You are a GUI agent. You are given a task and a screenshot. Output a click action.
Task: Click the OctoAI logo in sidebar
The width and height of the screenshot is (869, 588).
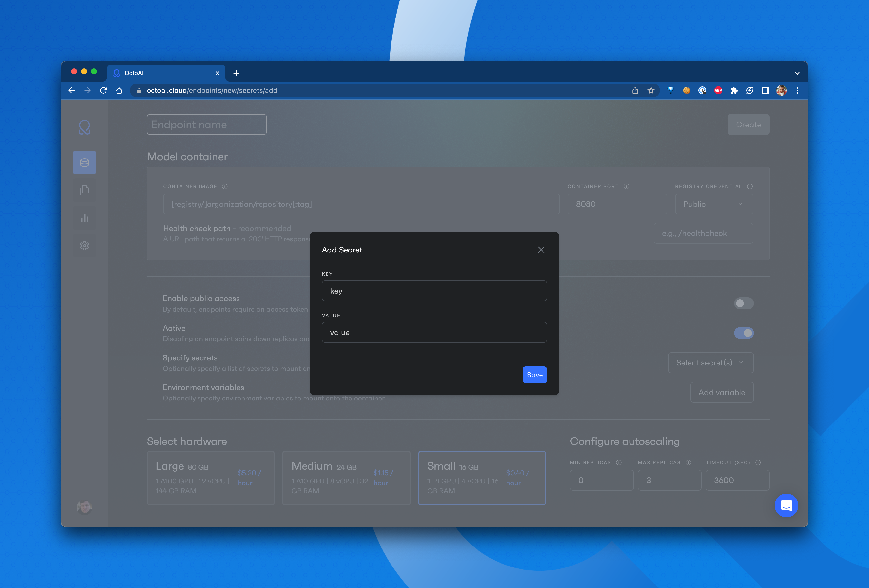tap(85, 127)
